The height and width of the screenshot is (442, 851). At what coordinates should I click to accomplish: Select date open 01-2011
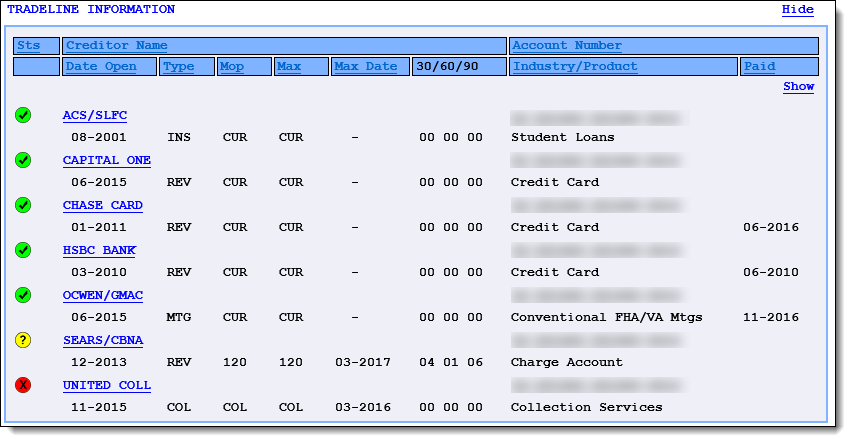pos(99,228)
